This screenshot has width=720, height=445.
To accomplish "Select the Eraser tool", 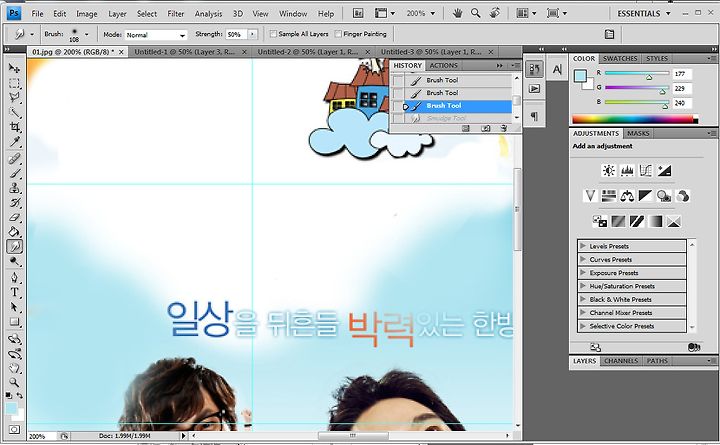I will [14, 217].
